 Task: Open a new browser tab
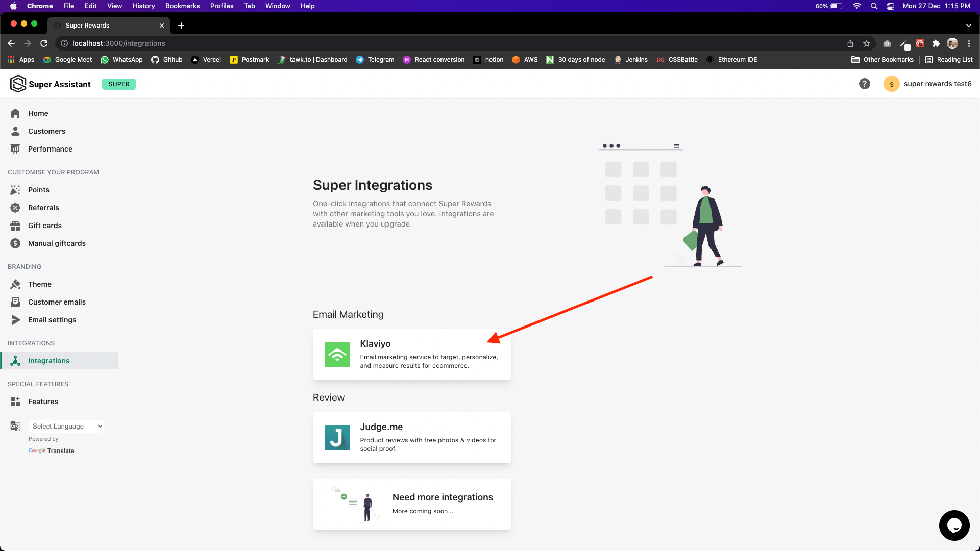tap(181, 25)
